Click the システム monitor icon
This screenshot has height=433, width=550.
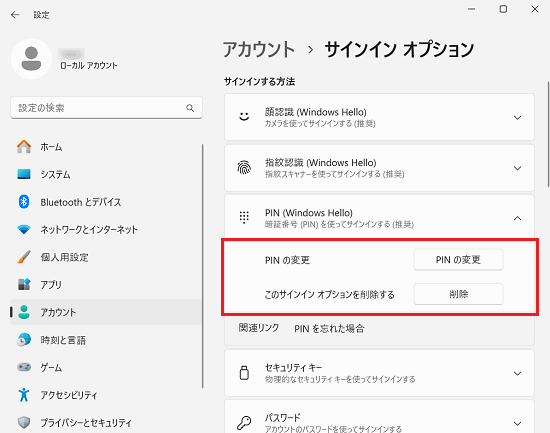tap(24, 174)
